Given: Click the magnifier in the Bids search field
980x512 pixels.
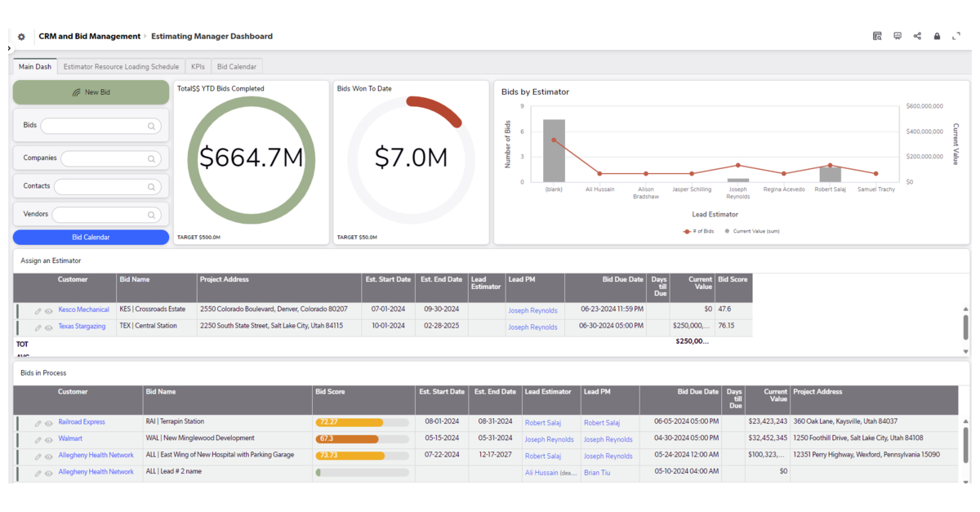Looking at the screenshot, I should [150, 125].
